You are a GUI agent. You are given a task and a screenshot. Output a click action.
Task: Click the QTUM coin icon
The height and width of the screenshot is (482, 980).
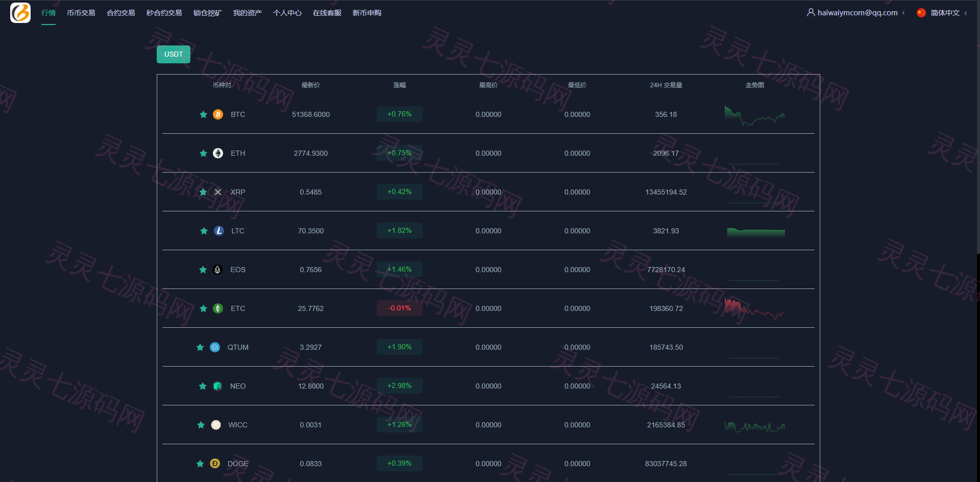(x=215, y=347)
